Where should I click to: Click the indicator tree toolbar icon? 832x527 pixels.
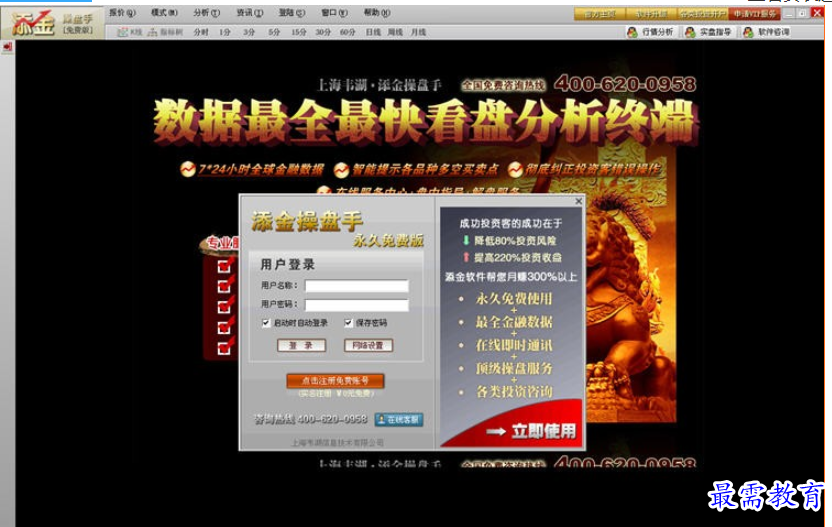(x=165, y=32)
